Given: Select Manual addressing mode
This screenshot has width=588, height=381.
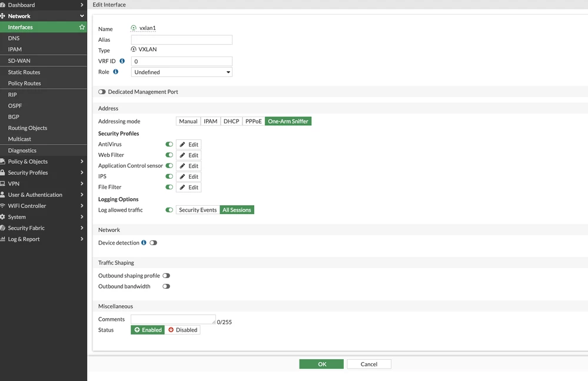Looking at the screenshot, I should coord(188,121).
